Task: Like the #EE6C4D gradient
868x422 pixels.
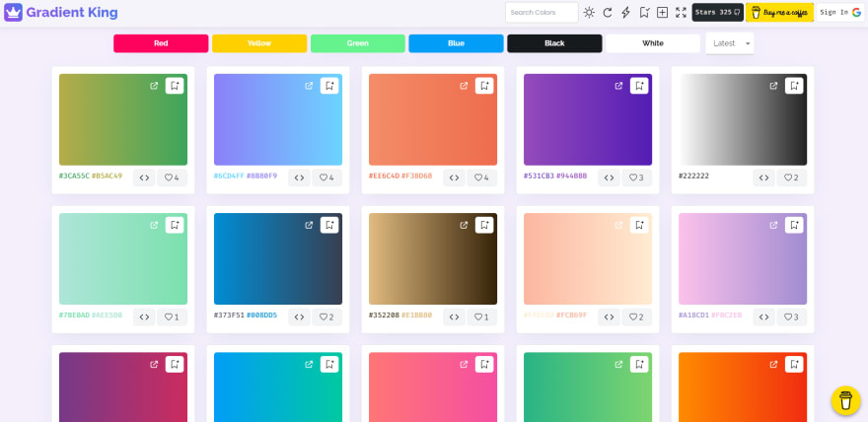Action: (482, 177)
